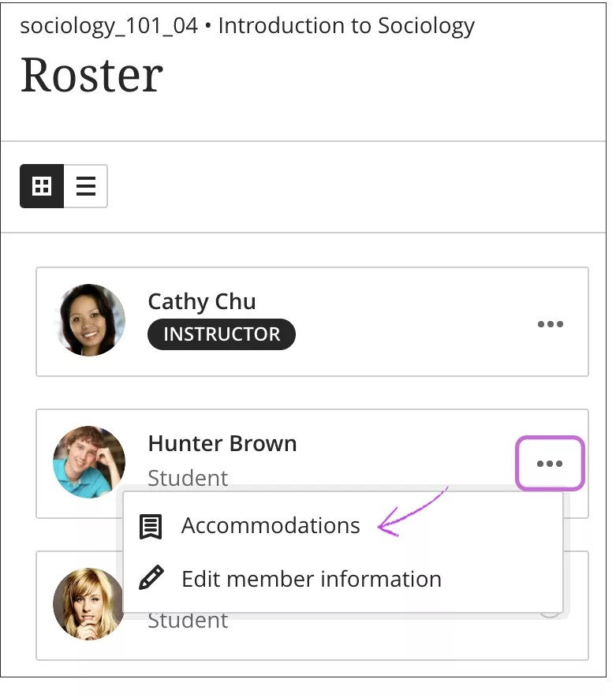Click the INSTRUCTOR badge
This screenshot has height=694, width=616.
tap(221, 334)
